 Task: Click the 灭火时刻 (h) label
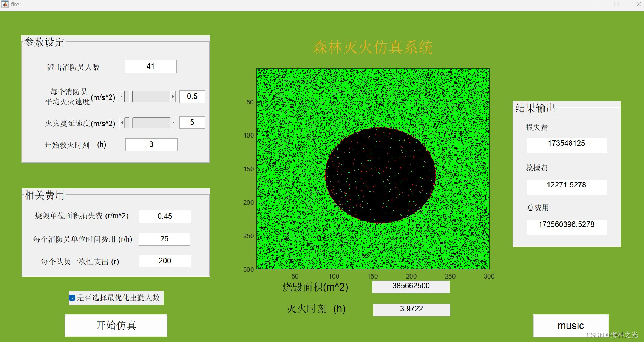point(317,309)
